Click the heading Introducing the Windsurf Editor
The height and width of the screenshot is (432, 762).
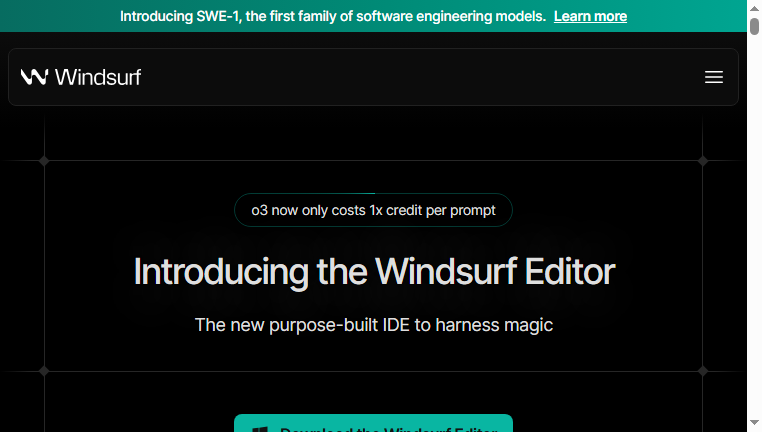[374, 271]
